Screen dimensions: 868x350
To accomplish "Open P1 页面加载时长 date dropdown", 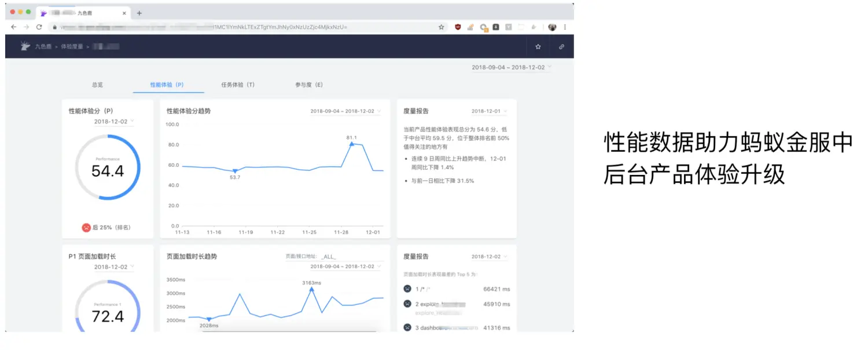I will tap(114, 267).
